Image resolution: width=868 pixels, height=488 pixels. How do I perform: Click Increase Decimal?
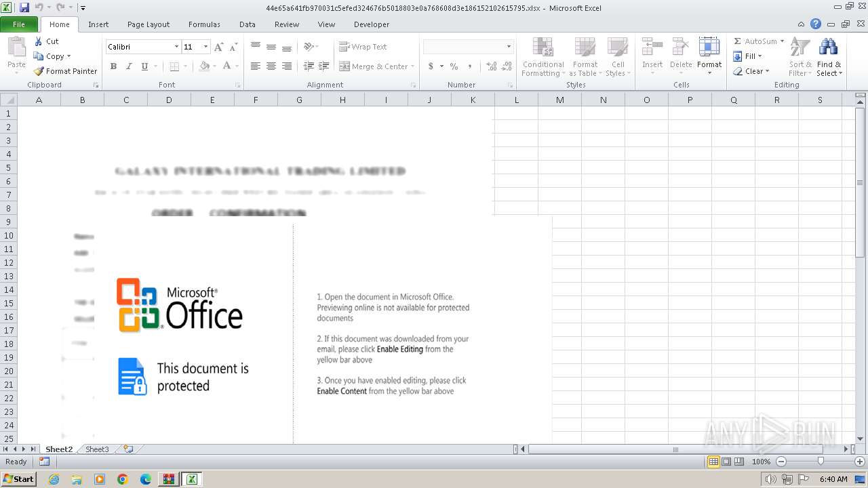(x=492, y=66)
